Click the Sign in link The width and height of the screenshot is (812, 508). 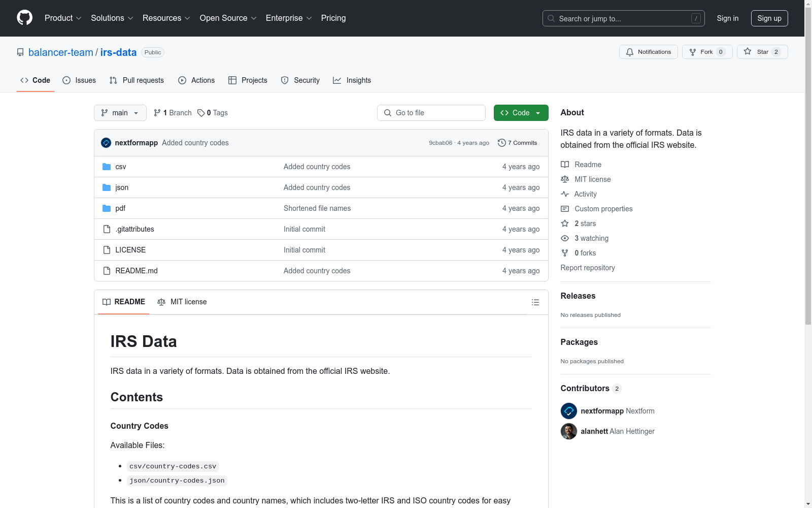pos(728,18)
